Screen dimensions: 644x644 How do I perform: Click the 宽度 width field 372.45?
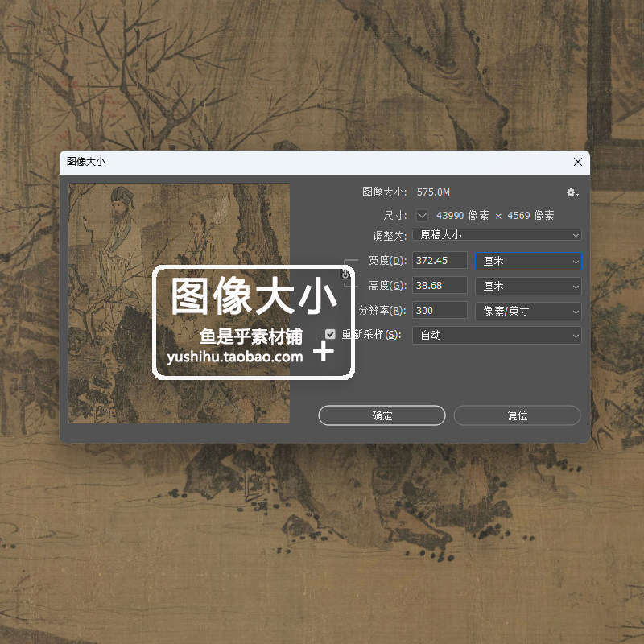pos(440,260)
